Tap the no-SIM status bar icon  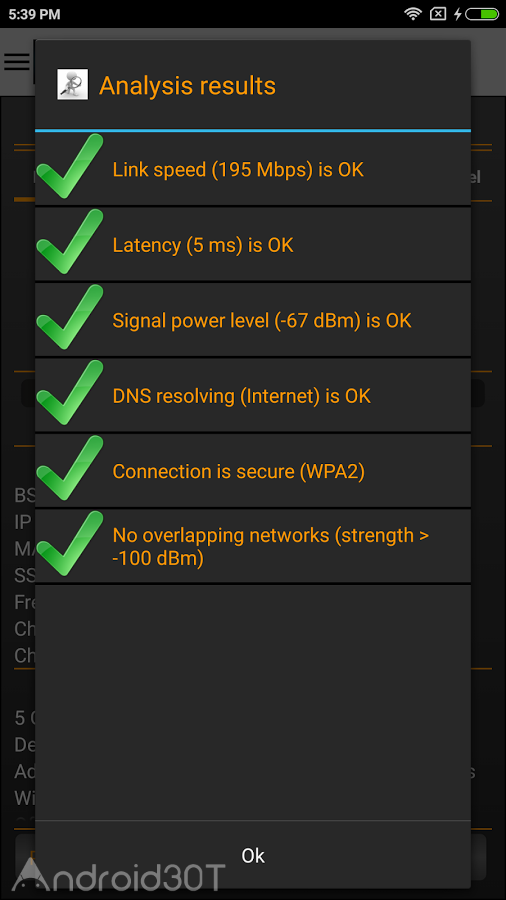click(438, 14)
